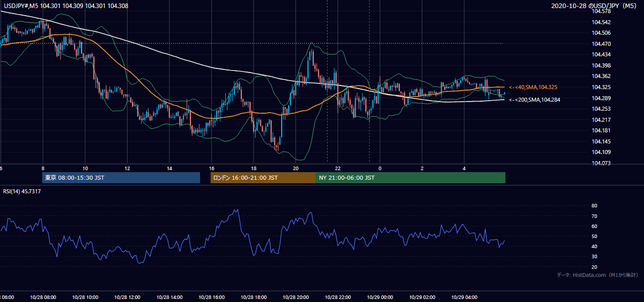Click the 10/28 22:00 date axis label
Viewport: 644px width, 302px height.
338,297
